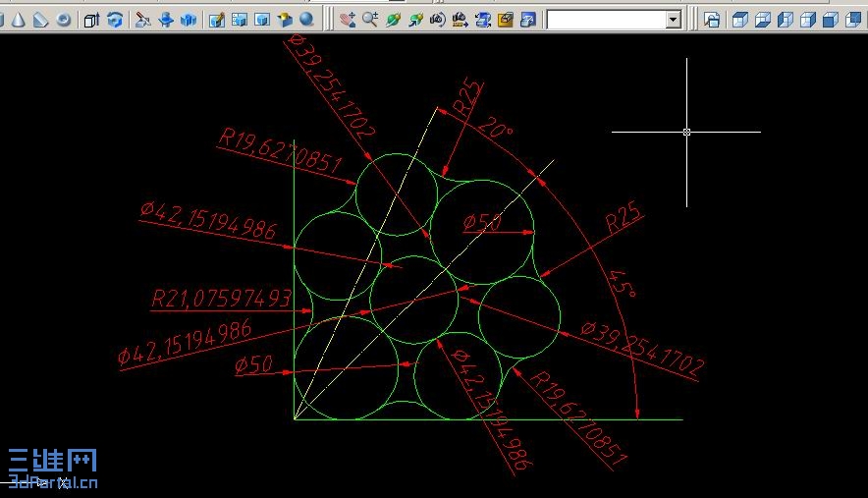The image size is (868, 498).
Task: Select the "R25" text above the 20° label
Action: (466, 97)
